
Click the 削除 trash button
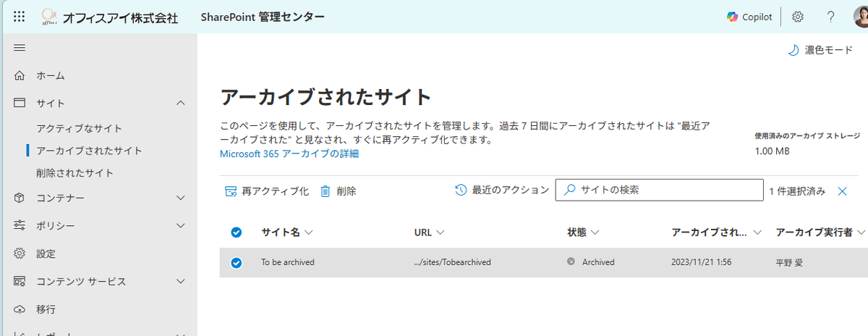click(x=338, y=191)
